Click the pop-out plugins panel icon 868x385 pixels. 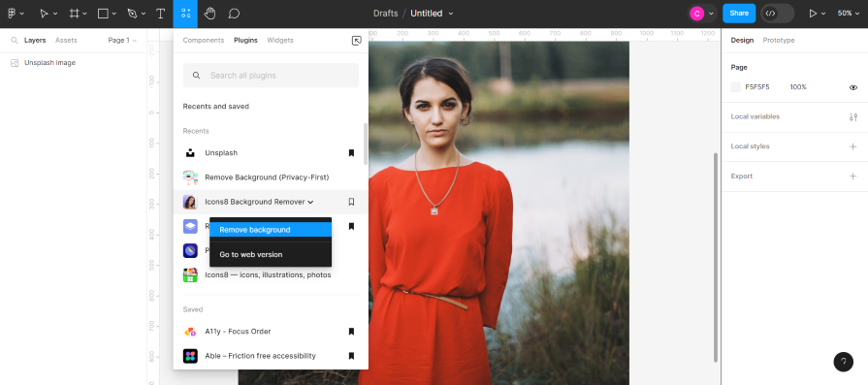[357, 41]
